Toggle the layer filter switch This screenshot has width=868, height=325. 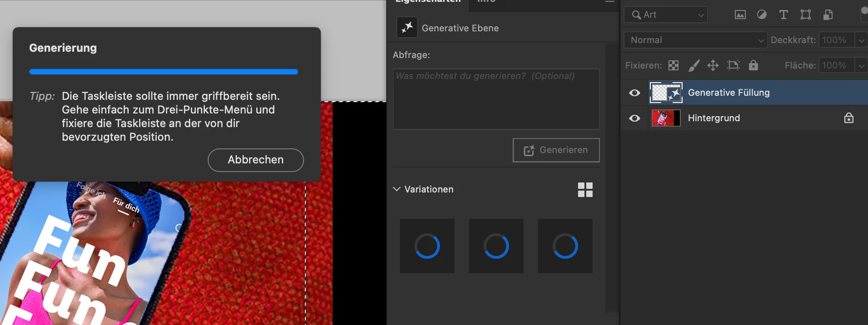point(864,15)
